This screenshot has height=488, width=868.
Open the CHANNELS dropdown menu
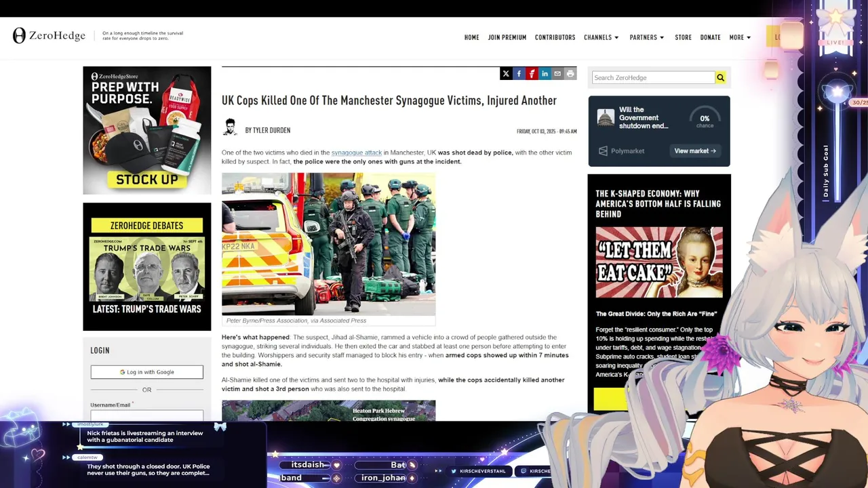[601, 37]
